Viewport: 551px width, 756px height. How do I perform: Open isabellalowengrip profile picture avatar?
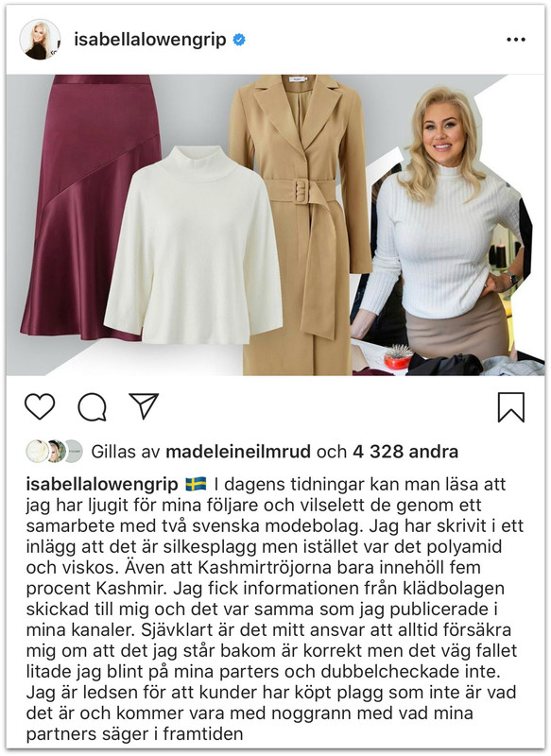[x=40, y=40]
